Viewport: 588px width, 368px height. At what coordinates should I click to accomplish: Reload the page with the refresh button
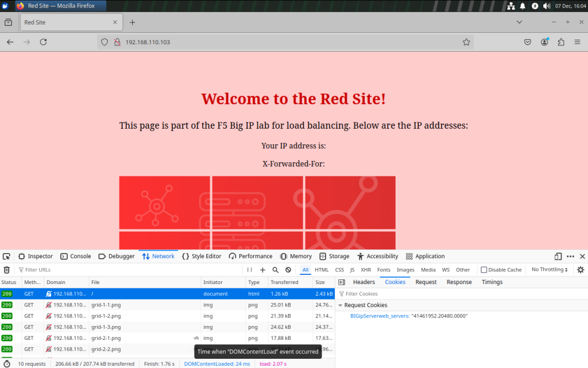pos(42,41)
